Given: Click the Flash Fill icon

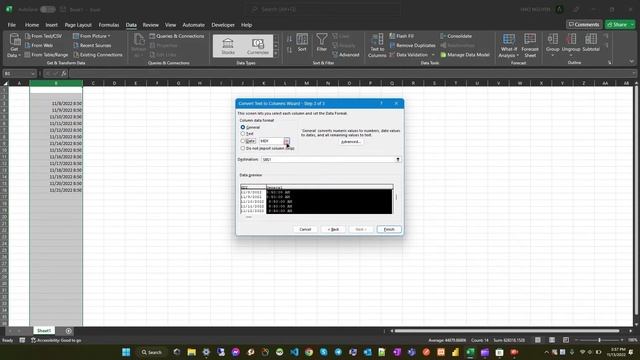Looking at the screenshot, I should click(392, 36).
